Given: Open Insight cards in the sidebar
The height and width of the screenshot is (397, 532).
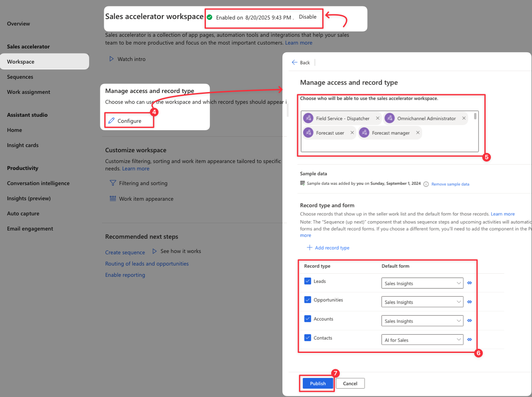Looking at the screenshot, I should (x=22, y=145).
